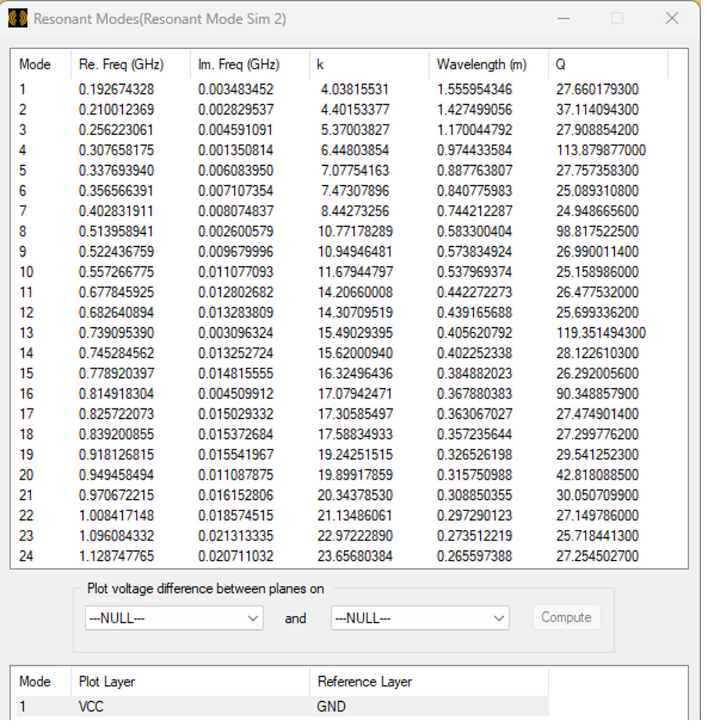Viewport: 709px width, 728px height.
Task: Select mode 11 row with frequency 0.677845925
Action: pos(342,292)
